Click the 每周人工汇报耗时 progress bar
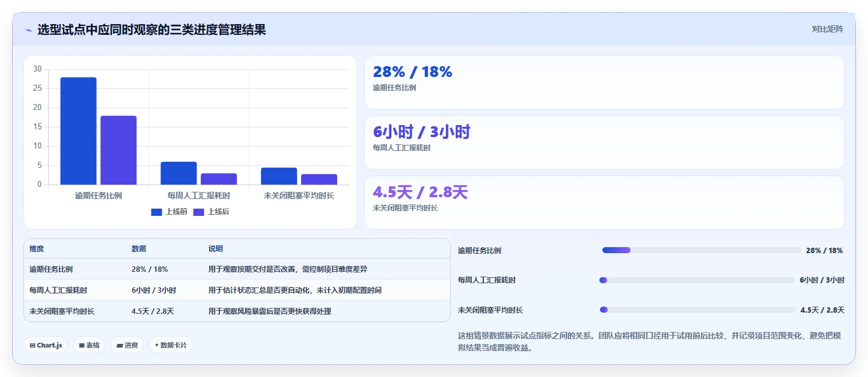 697,280
